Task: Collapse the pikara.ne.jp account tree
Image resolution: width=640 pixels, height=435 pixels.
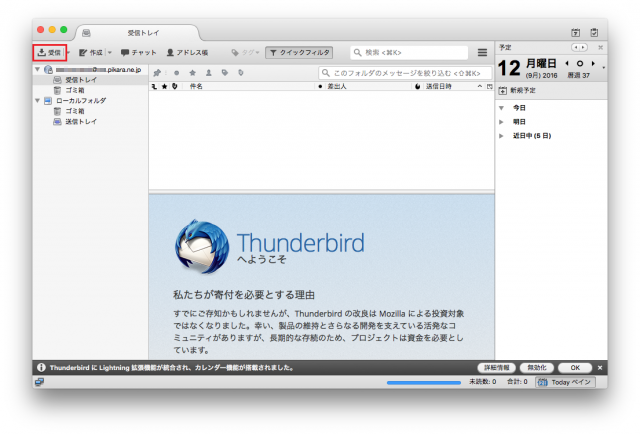Action: click(38, 70)
